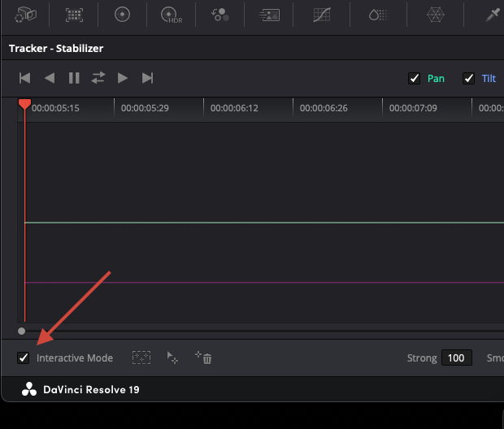Track reverse with the backward arrow
This screenshot has height=429, width=504.
50,78
